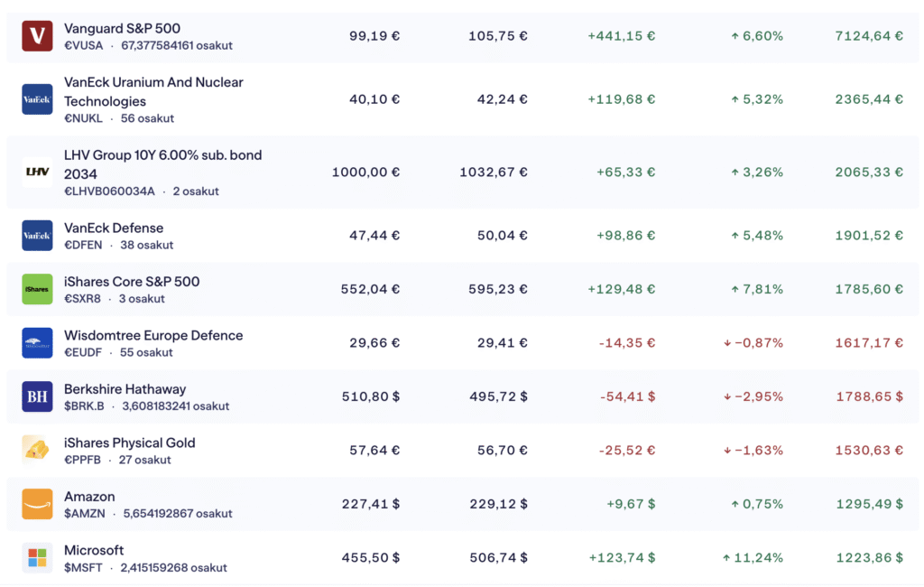924x587 pixels.
Task: Click Microsoft current price 506,74 $
Action: (x=498, y=557)
